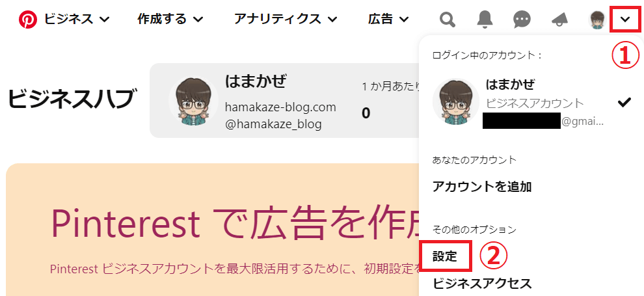Click the @hamakaze_blog username
The width and height of the screenshot is (644, 296).
pyautogui.click(x=273, y=124)
